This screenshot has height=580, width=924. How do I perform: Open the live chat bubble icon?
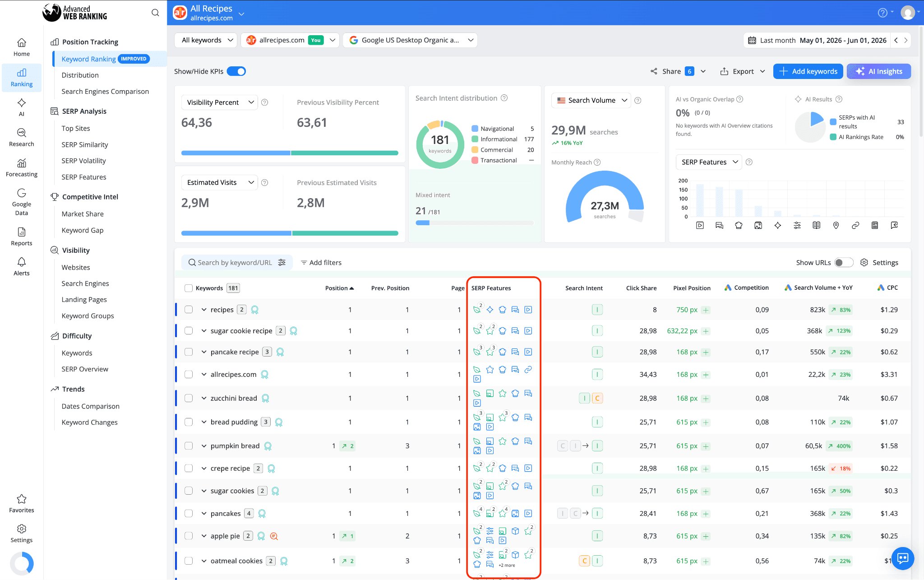[x=902, y=558]
